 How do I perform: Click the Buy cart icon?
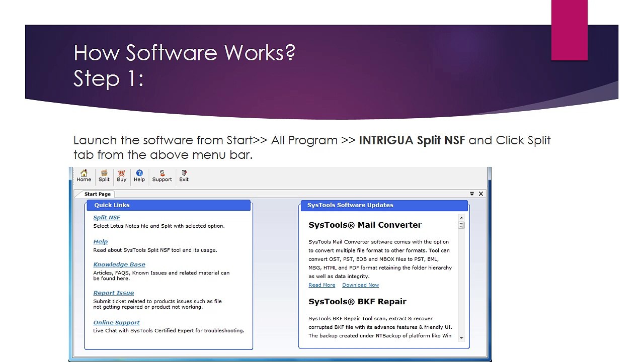pyautogui.click(x=122, y=176)
